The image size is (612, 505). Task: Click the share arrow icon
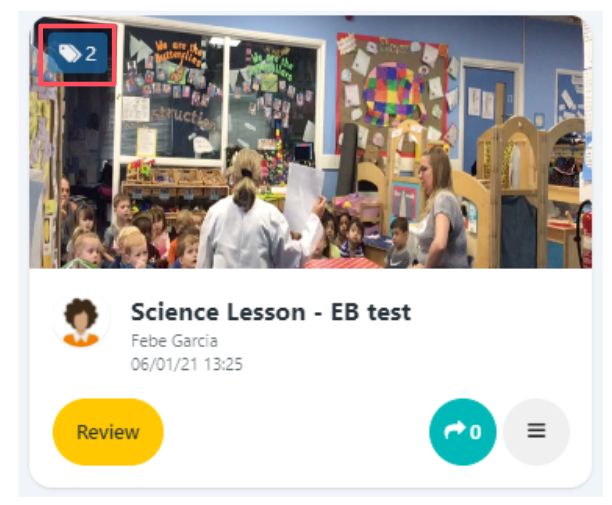coord(455,430)
